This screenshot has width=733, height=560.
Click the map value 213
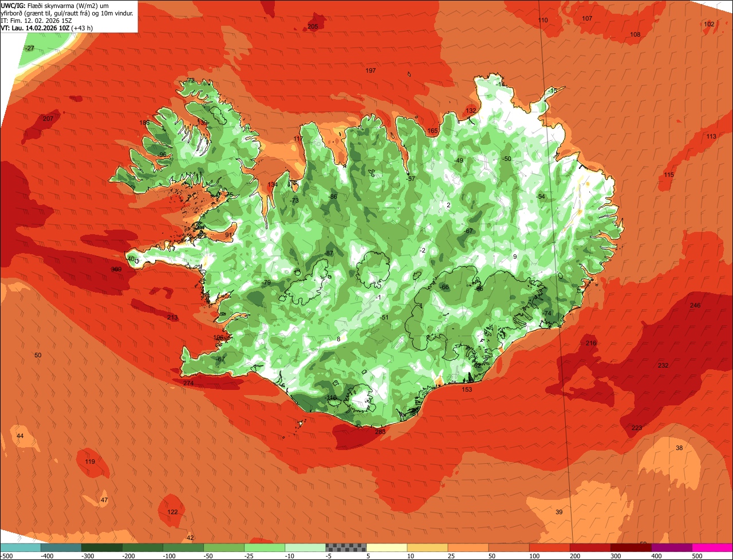click(172, 318)
